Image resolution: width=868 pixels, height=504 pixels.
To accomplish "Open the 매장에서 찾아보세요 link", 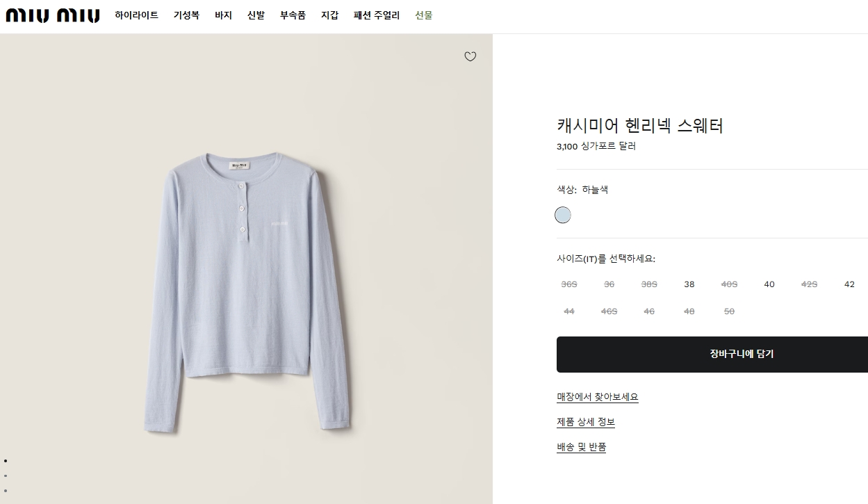I will 598,397.
